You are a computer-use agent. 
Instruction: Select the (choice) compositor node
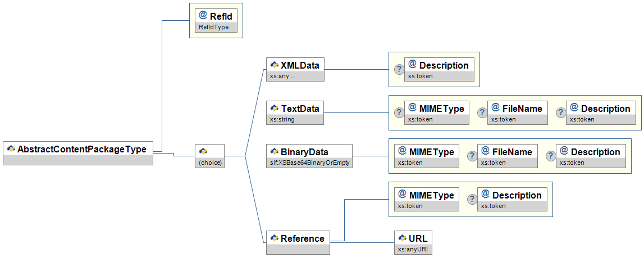coord(209,156)
